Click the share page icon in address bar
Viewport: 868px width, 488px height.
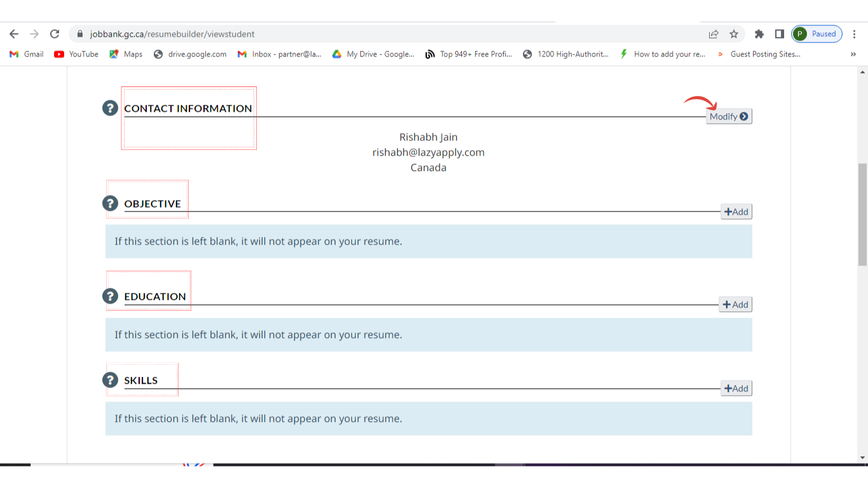click(714, 34)
